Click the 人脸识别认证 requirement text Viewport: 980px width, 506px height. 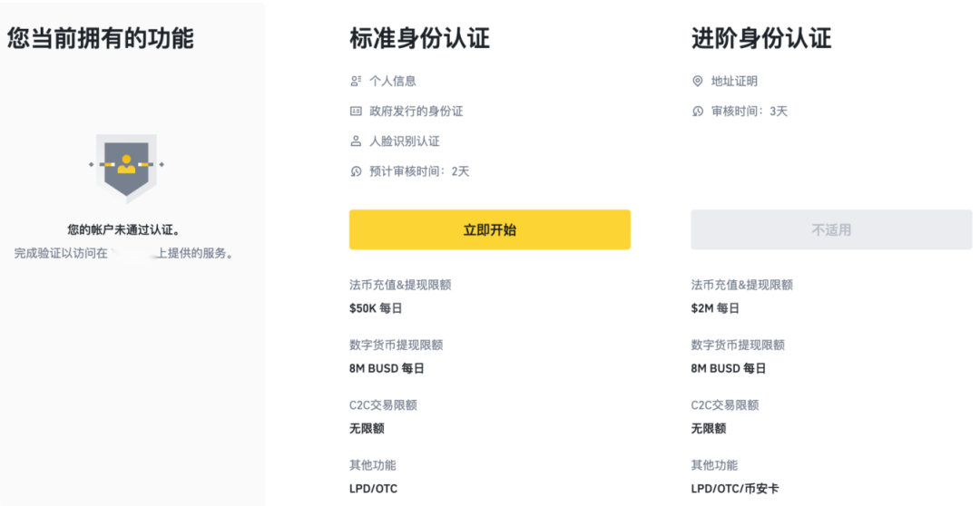(405, 141)
